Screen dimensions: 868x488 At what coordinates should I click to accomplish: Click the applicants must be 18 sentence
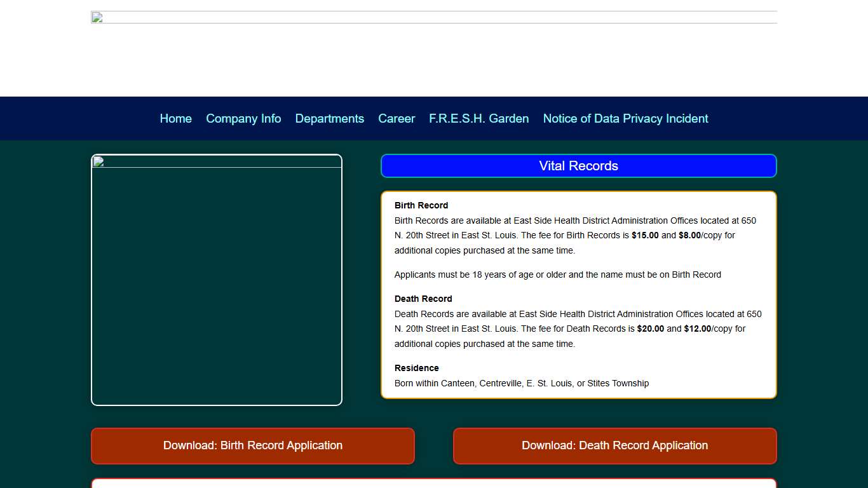557,274
